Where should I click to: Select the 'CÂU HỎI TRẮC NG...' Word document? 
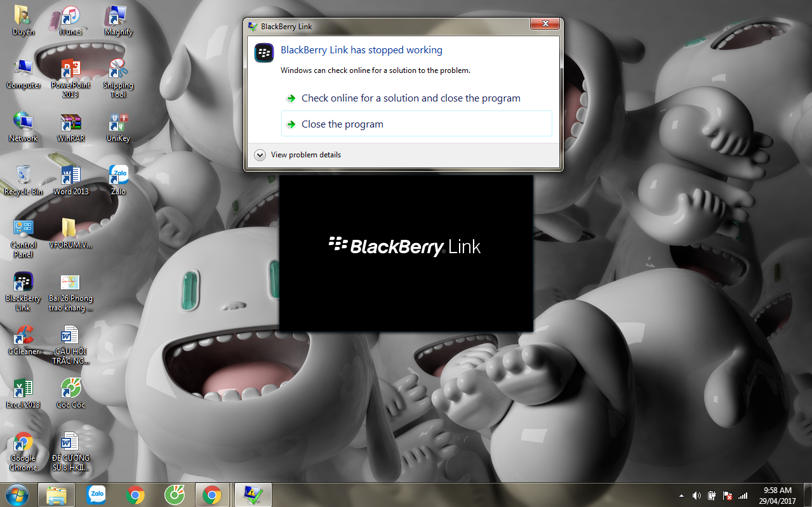70,345
